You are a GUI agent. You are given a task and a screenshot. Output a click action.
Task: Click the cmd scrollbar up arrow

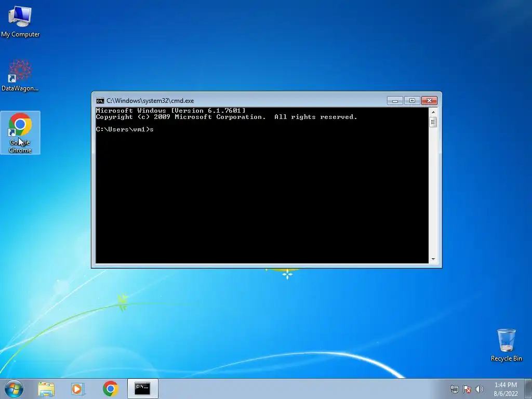433,112
